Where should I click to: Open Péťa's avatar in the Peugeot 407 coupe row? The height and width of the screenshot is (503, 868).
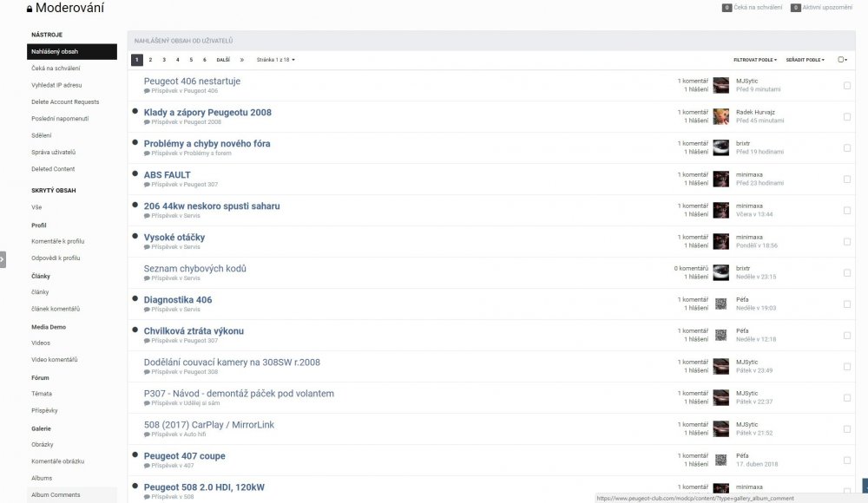coord(720,460)
